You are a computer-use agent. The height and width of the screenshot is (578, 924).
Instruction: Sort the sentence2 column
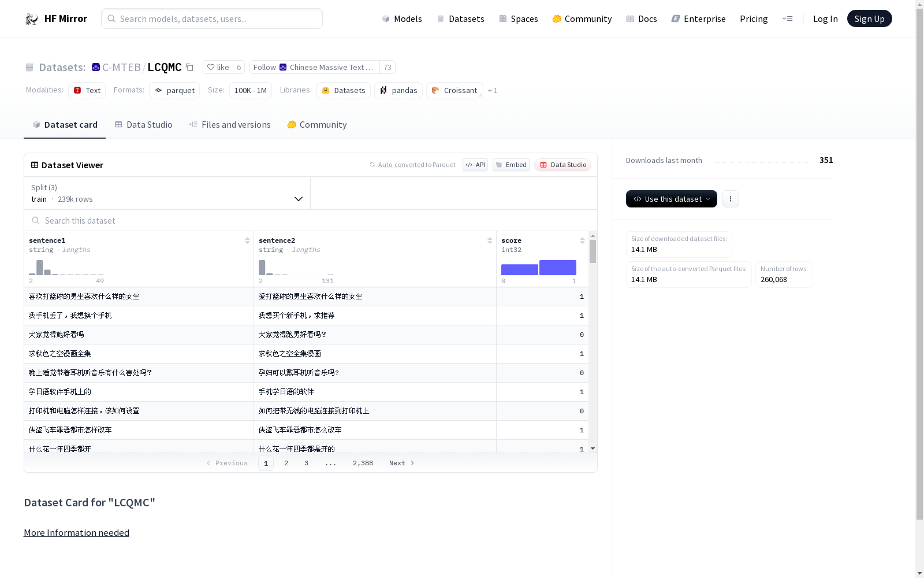coord(490,240)
